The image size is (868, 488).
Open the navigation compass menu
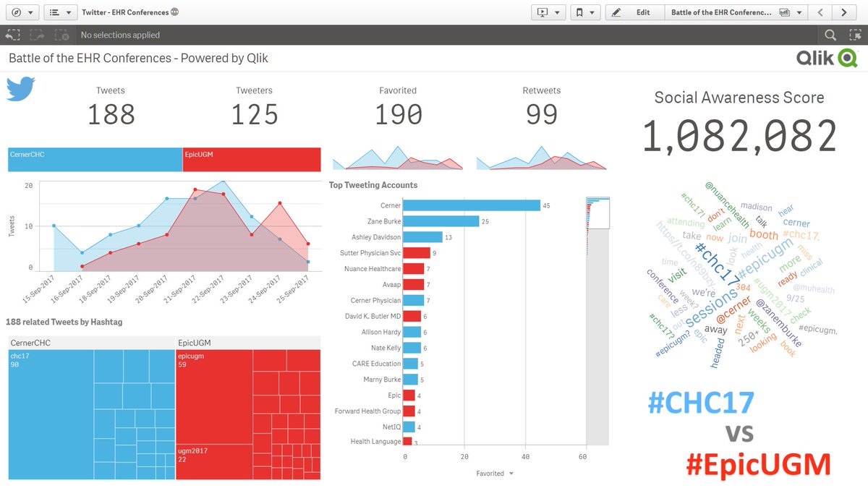click(x=22, y=12)
